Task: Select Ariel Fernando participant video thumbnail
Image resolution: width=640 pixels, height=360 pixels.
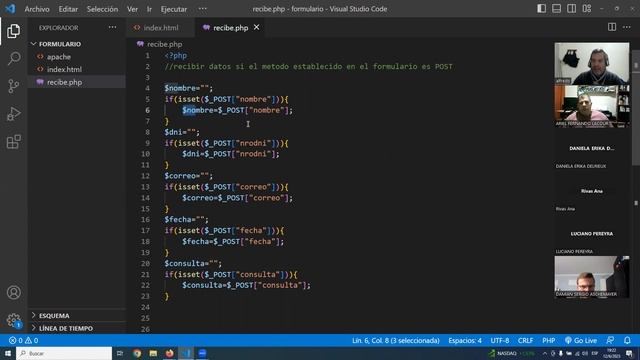Action: click(591, 106)
